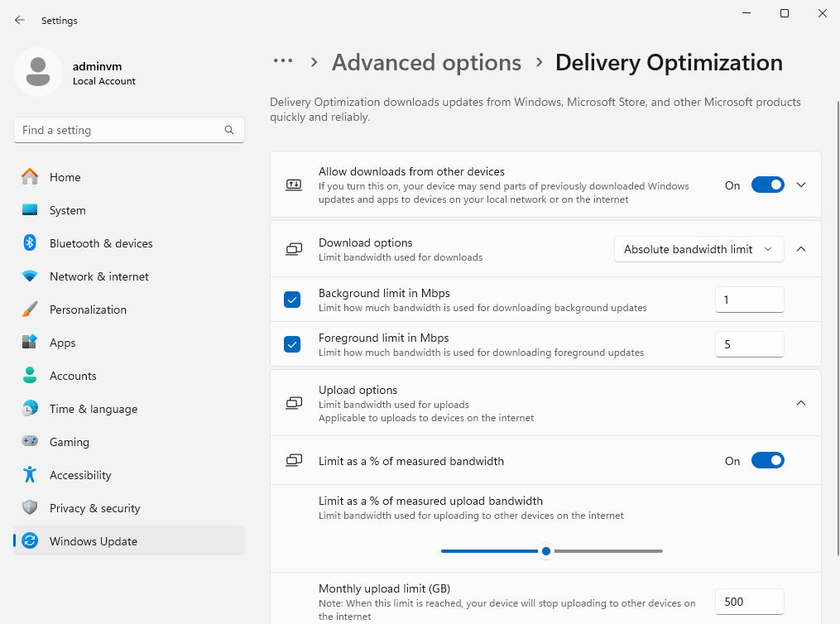
Task: Select Personalization in sidebar
Action: click(129, 310)
